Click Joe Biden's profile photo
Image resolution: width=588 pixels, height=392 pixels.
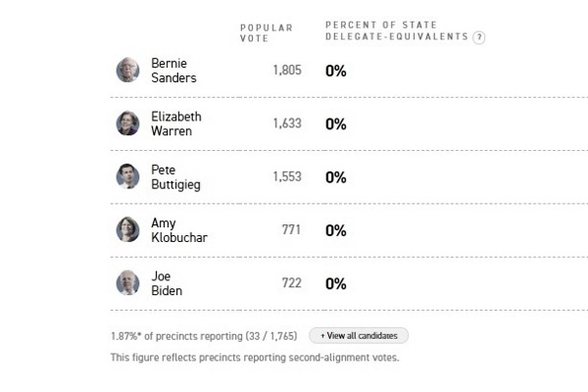pos(127,283)
